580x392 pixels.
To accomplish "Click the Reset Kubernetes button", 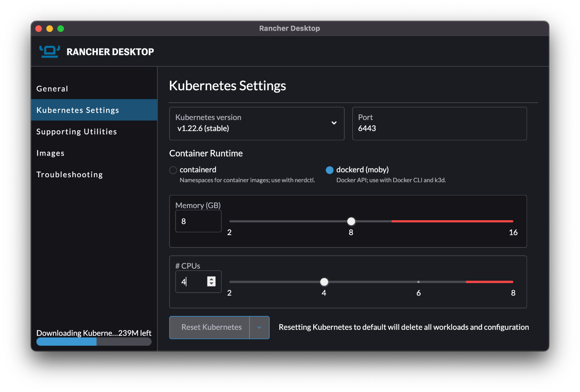I will click(x=210, y=327).
